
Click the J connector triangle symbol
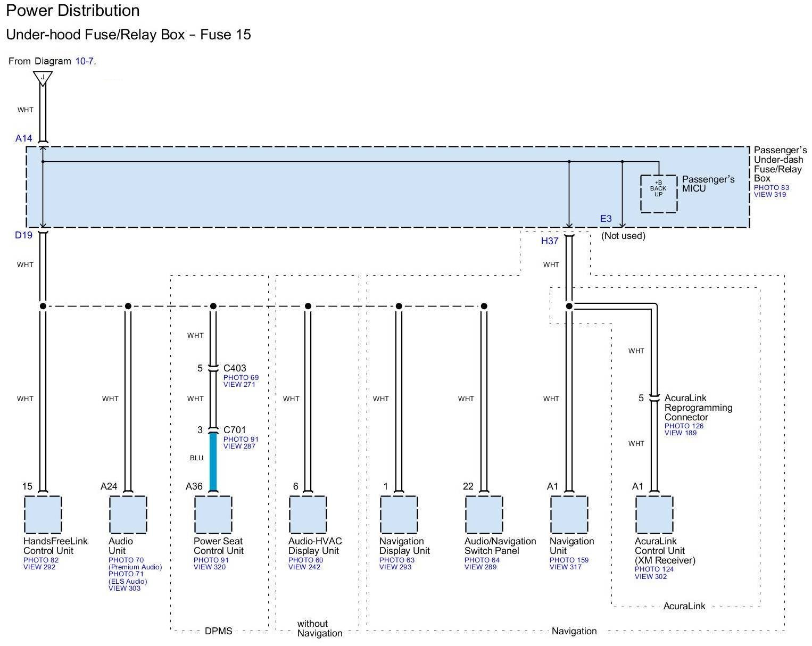pos(43,78)
